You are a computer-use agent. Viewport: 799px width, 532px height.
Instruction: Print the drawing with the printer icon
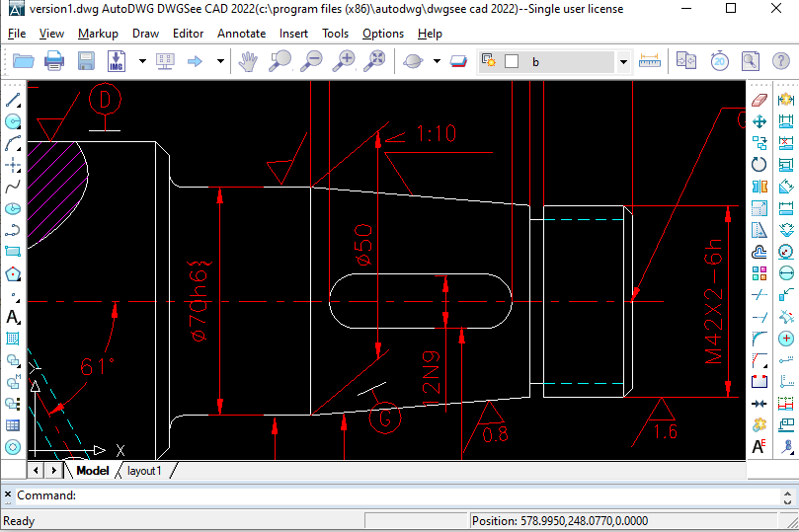click(x=54, y=61)
